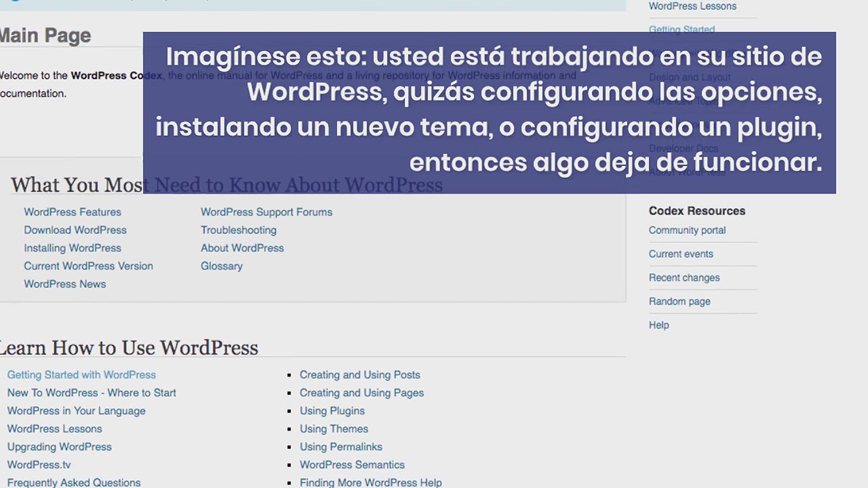Open Help link in sidebar
Screen dimensions: 868x488
(659, 325)
